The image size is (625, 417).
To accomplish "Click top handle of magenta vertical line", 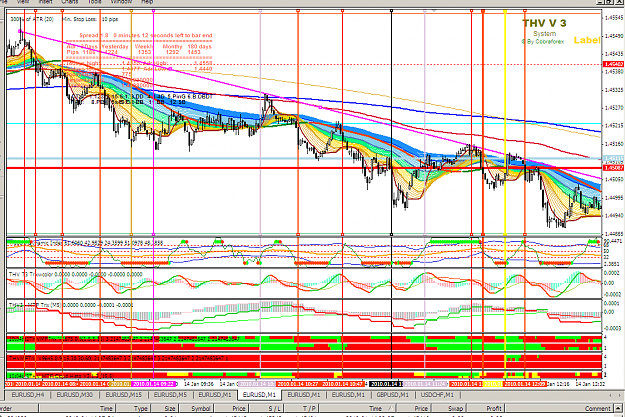I will click(x=153, y=11).
